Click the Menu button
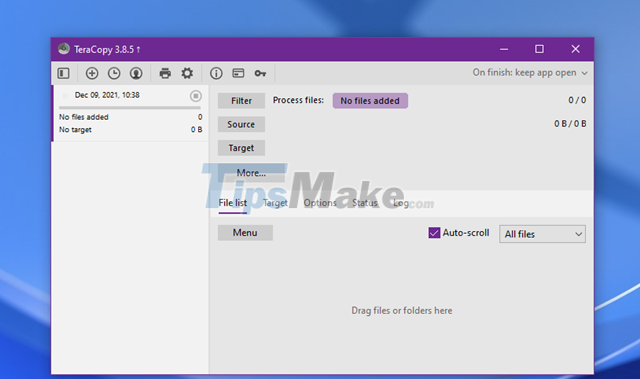Image resolution: width=640 pixels, height=379 pixels. click(245, 233)
